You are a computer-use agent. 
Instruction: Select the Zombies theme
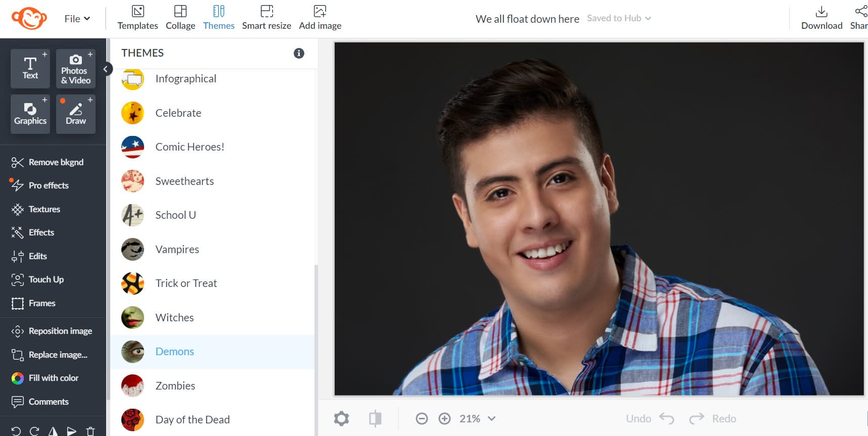coord(212,386)
